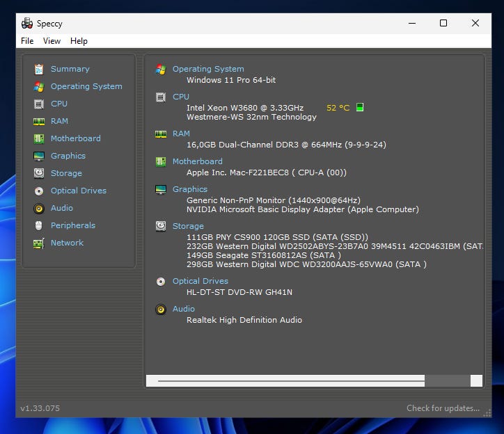
Task: Click the Audio speaker icon in sidebar
Action: [x=39, y=208]
